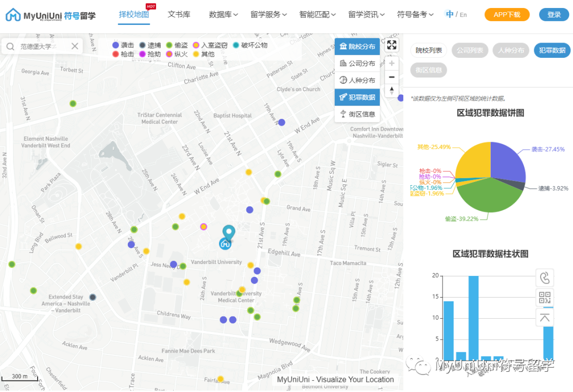Switch to the 文书库 menu item
The width and height of the screenshot is (573, 392).
[179, 14]
